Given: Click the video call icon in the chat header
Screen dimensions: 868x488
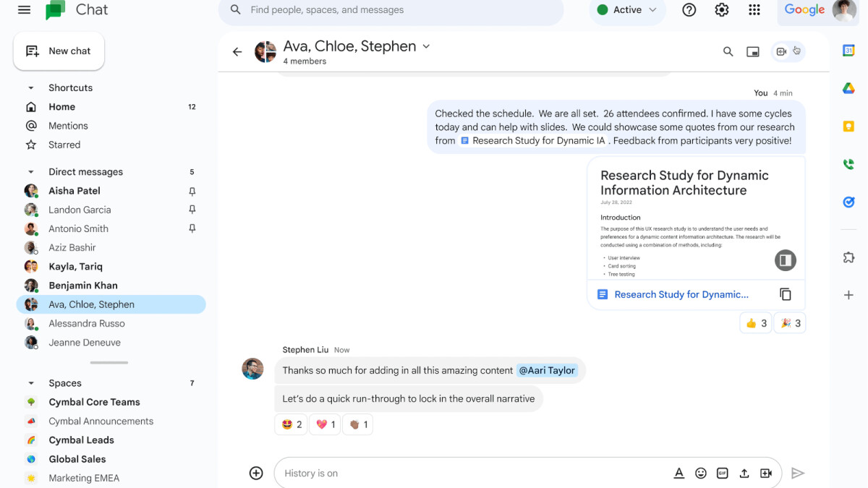Looking at the screenshot, I should click(x=782, y=51).
